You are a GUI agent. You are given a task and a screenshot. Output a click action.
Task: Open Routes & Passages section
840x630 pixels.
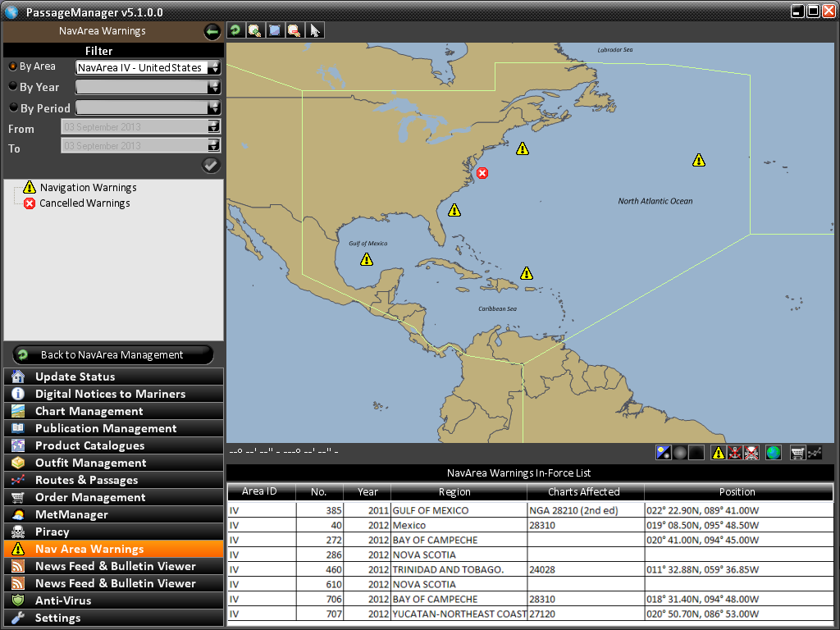pos(113,480)
